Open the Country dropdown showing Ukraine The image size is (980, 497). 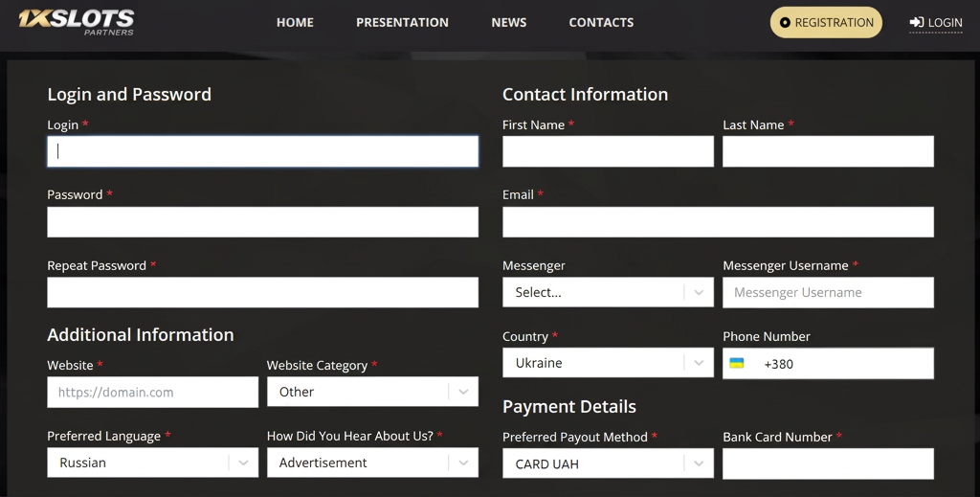[x=608, y=363]
